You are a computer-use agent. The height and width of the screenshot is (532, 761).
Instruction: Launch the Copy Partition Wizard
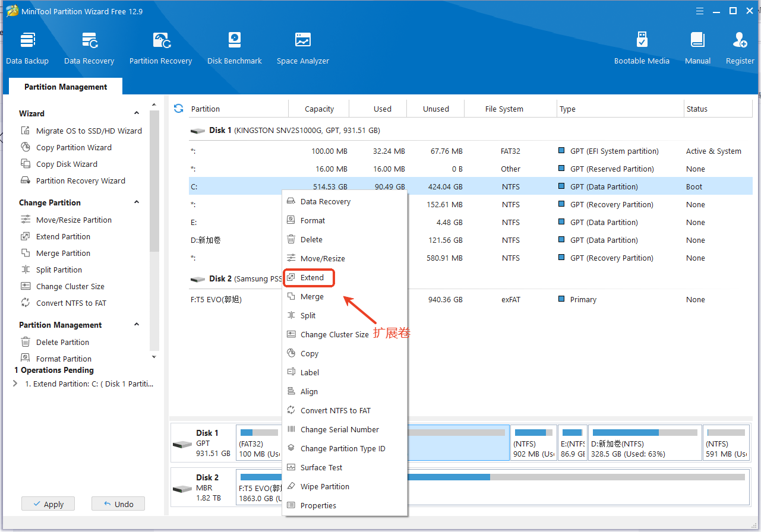click(67, 147)
